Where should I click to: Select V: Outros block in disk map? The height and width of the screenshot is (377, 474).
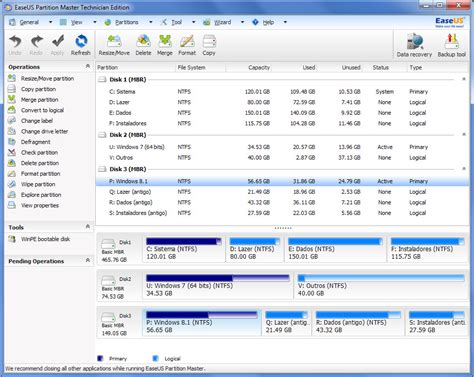pyautogui.click(x=381, y=286)
